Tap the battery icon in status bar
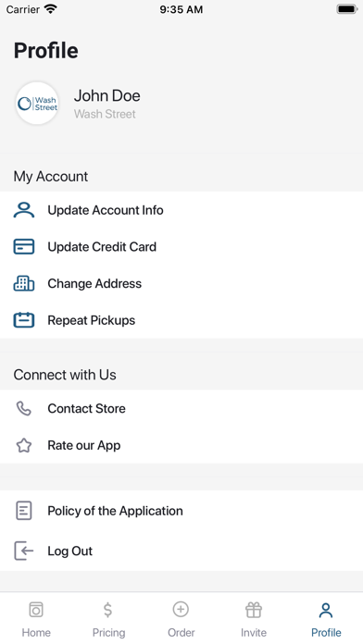Image resolution: width=363 pixels, height=644 pixels. point(346,9)
